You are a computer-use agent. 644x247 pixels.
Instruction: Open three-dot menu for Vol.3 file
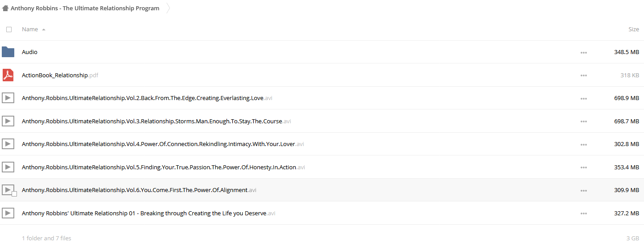[x=584, y=121]
